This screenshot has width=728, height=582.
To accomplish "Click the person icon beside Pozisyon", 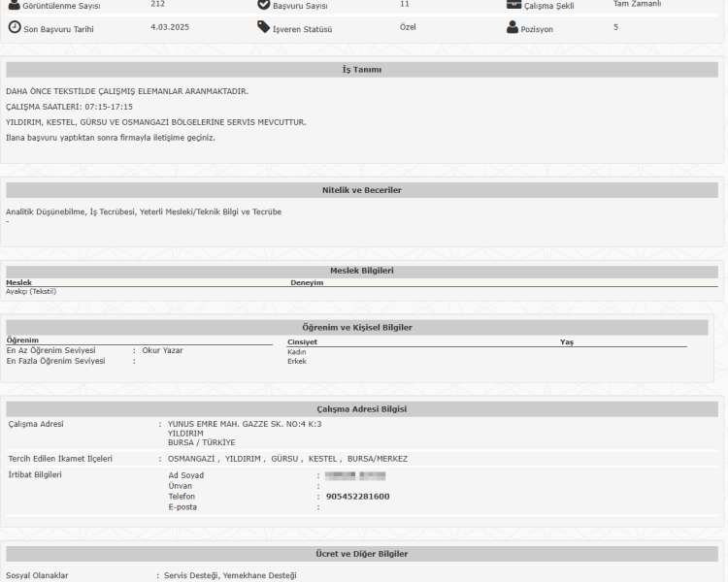I will 513,27.
